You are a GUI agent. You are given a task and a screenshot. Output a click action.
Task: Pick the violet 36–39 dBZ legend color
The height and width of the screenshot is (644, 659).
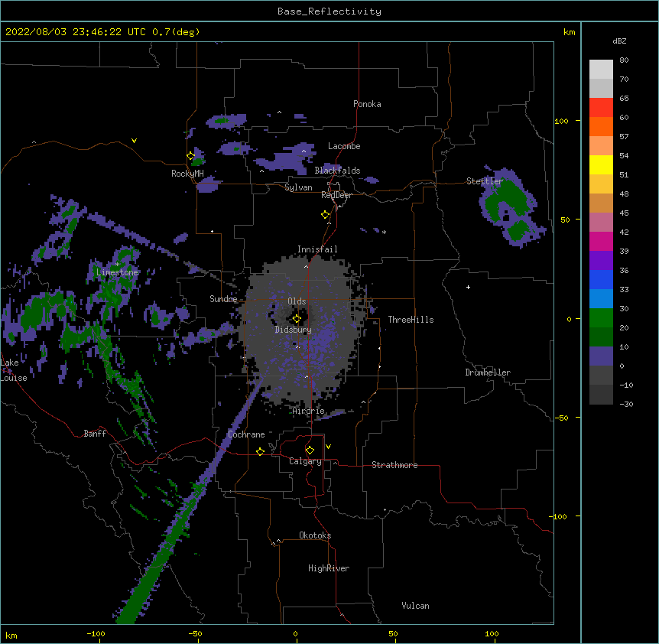[601, 261]
